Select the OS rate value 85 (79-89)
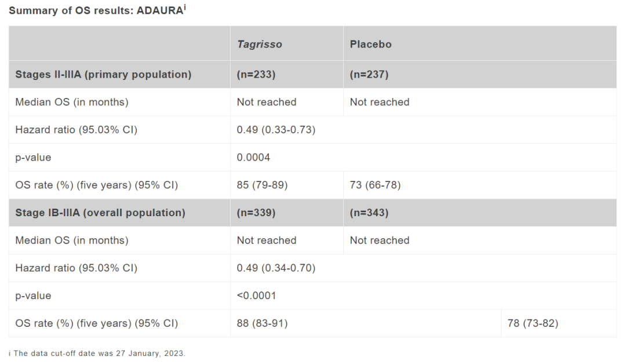Image resolution: width=626 pixels, height=364 pixels. 263,185
